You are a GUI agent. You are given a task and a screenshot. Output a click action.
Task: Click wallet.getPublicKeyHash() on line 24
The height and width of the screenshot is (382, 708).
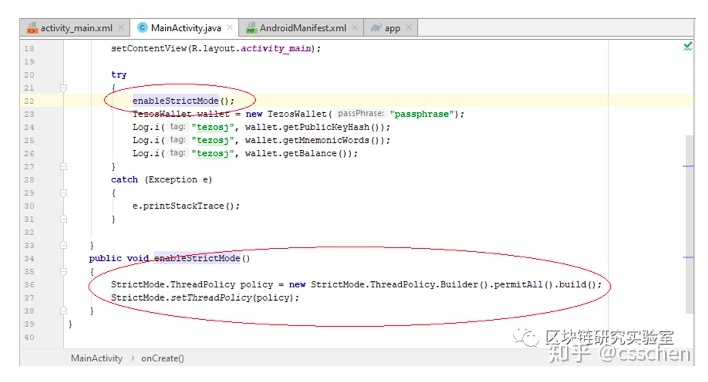tap(315, 127)
